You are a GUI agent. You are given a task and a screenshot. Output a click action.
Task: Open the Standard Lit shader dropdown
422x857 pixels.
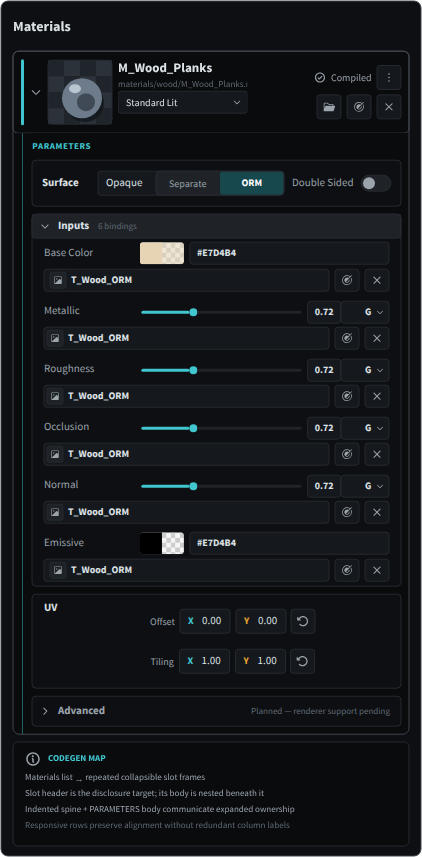183,102
